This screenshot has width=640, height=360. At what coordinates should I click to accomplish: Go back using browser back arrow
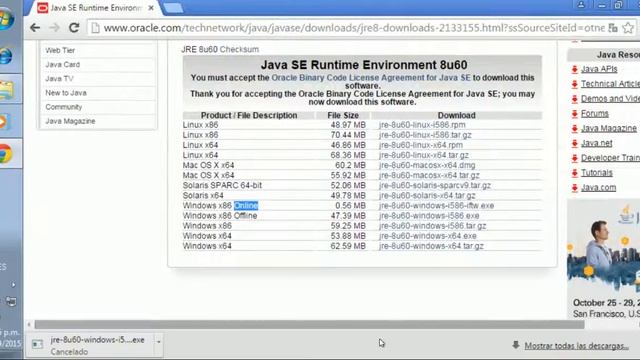35,28
